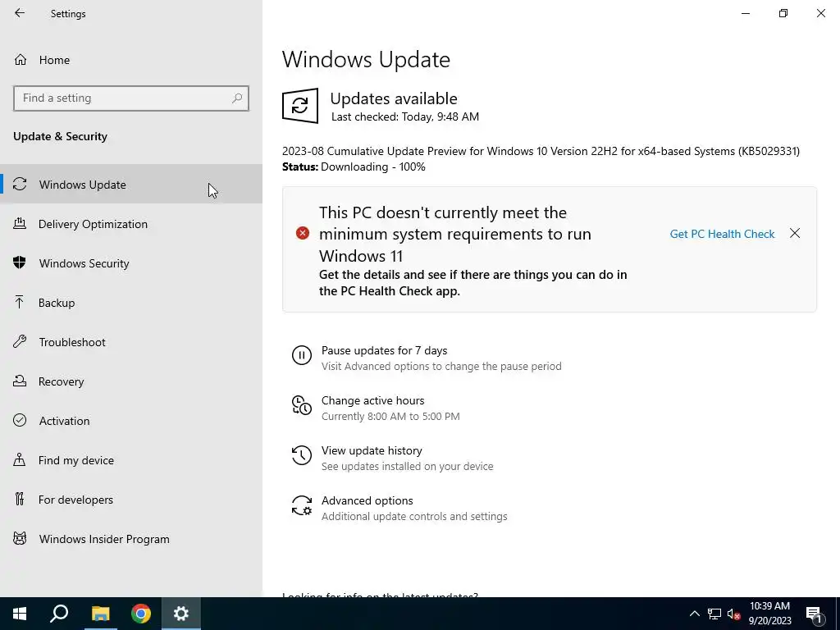Click the Home icon in the sidebar
Viewport: 840px width, 630px height.
coord(21,59)
